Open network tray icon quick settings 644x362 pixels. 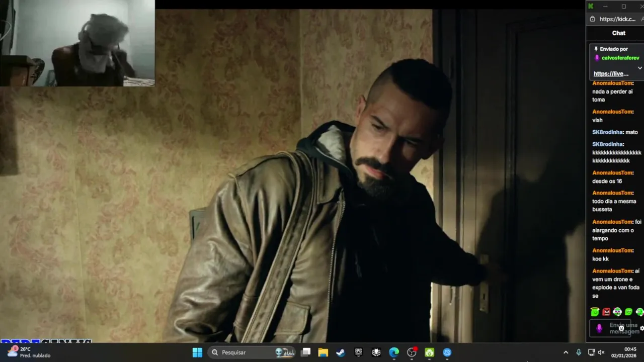[592, 352]
